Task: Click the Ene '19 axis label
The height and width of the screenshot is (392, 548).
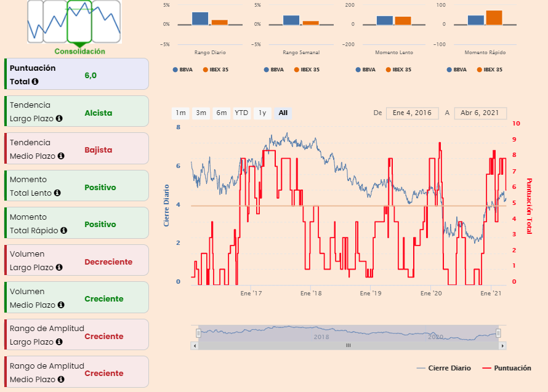Action: coord(371,293)
